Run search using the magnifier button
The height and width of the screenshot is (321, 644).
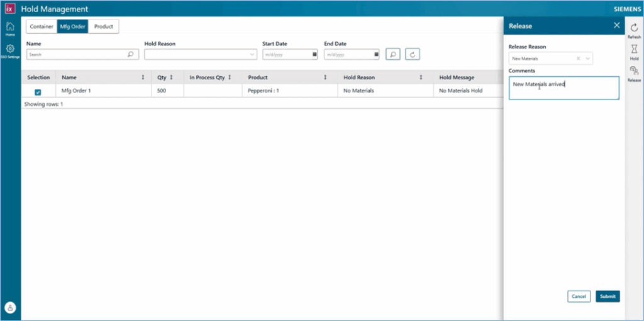(x=392, y=55)
